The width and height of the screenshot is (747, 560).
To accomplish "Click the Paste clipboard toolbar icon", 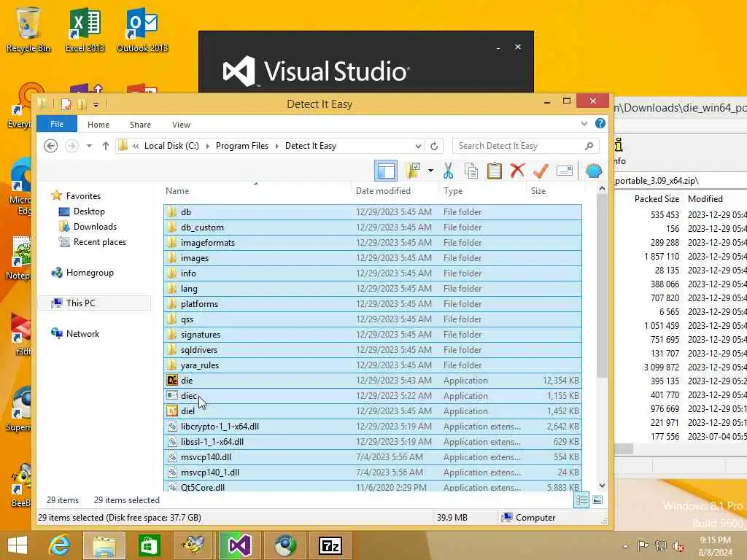I will (494, 171).
